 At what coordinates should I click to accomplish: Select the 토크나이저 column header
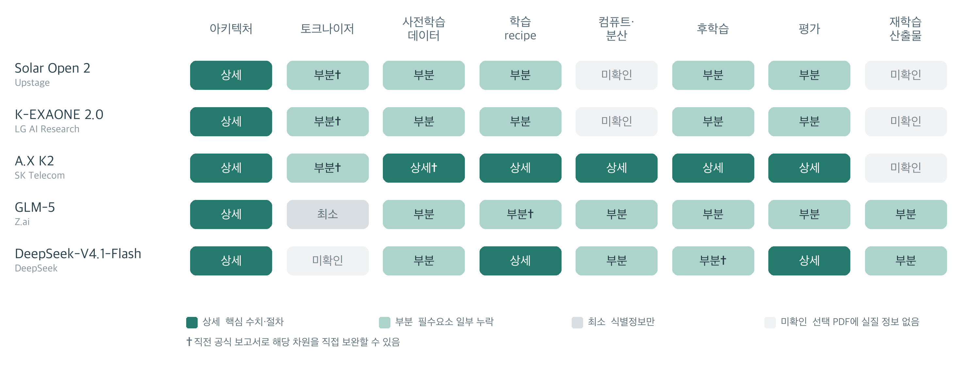[x=327, y=28]
